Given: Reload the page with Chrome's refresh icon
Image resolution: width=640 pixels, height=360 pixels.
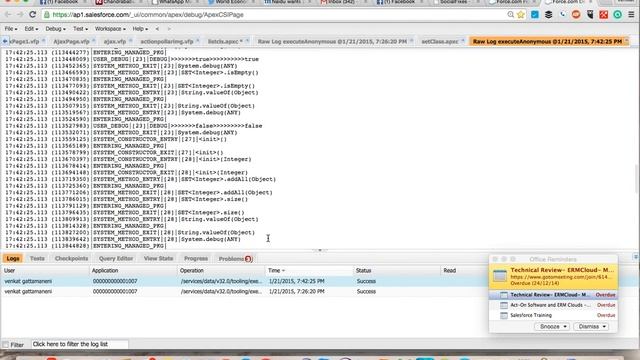Looking at the screenshot, I should pos(33,15).
